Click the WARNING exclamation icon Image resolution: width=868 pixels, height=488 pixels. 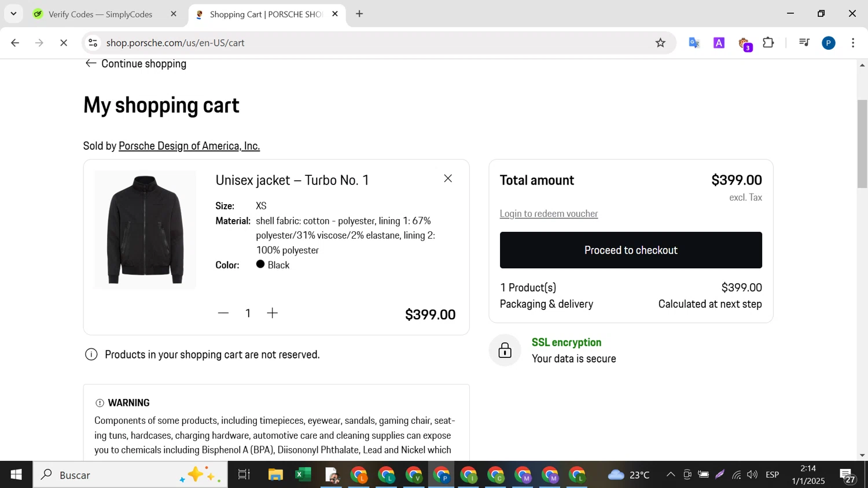(100, 403)
